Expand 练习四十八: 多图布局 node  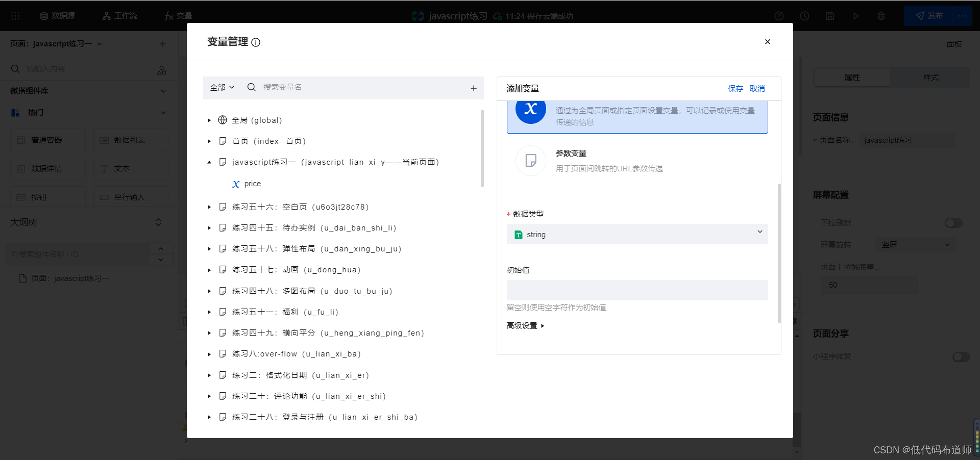coord(209,291)
